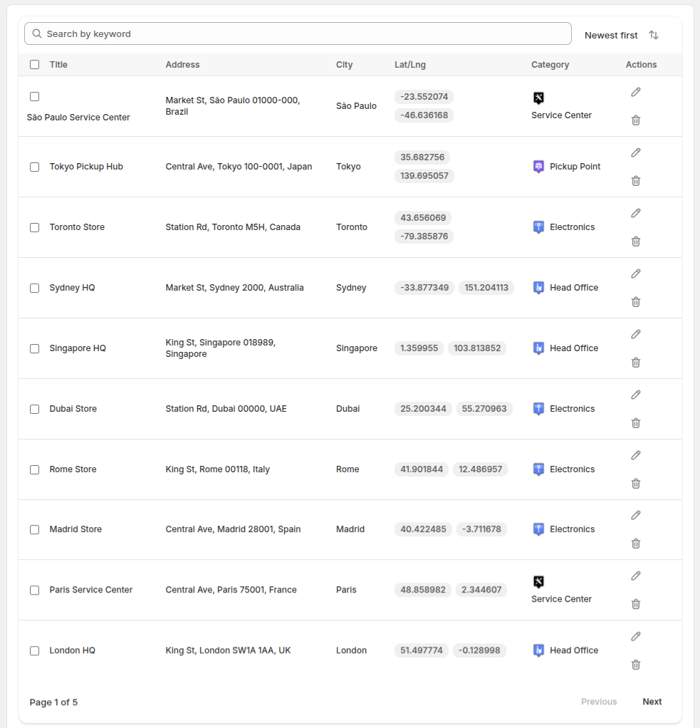
Task: Delete Toronto Store using the trash icon
Action: click(x=635, y=241)
